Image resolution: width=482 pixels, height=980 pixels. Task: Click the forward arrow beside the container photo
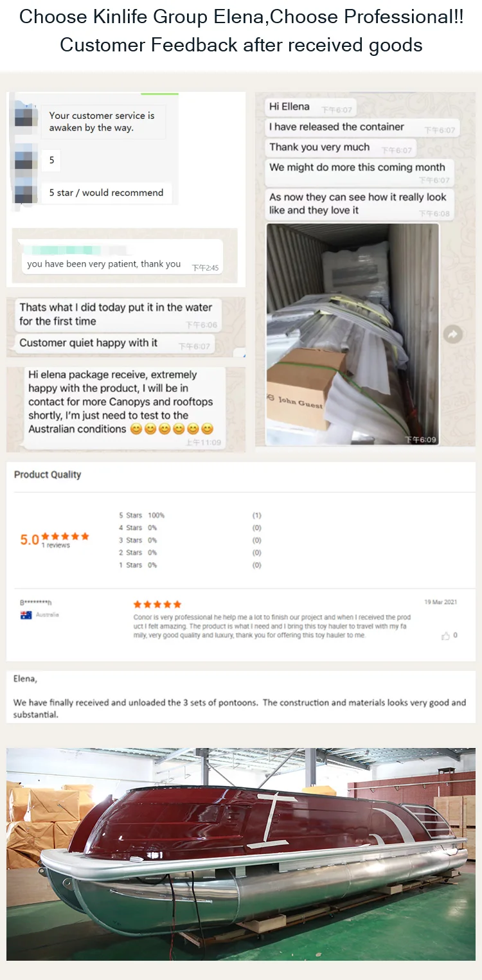point(453,334)
